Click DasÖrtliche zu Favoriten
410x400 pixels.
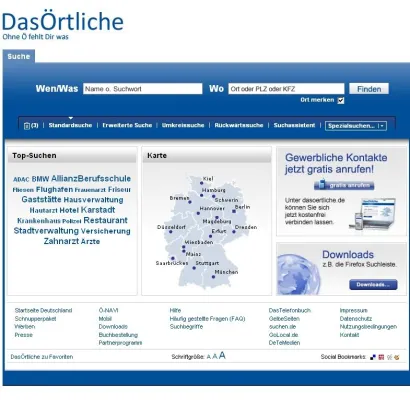[x=42, y=357]
